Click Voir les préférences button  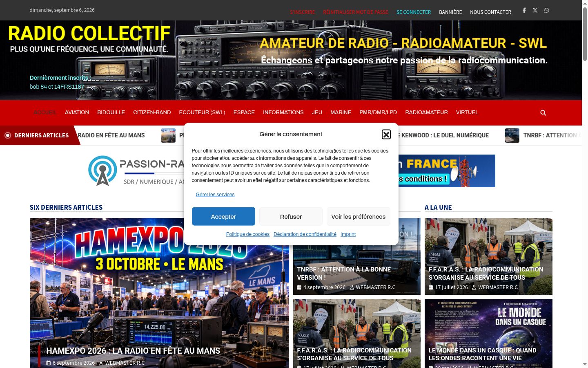[359, 216]
